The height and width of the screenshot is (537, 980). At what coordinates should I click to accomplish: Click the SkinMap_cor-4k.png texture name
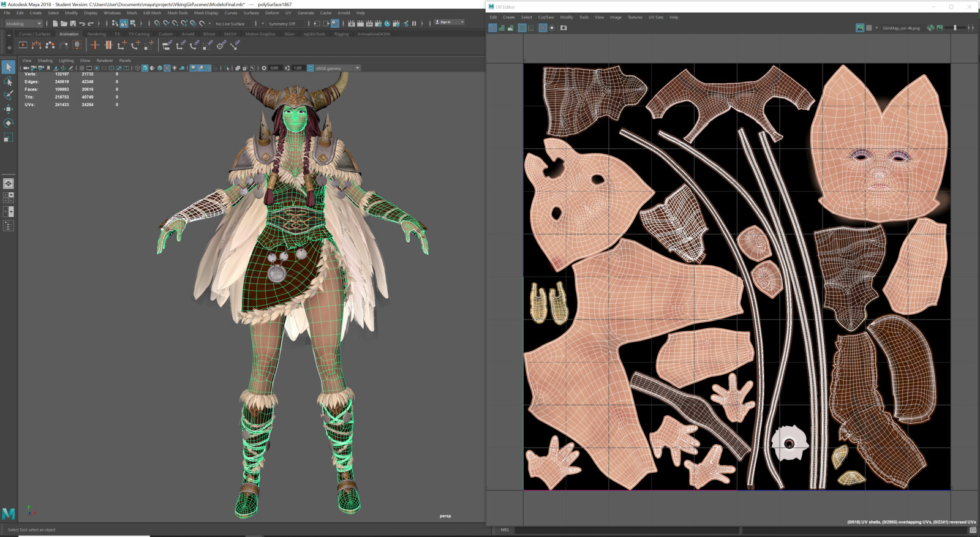[901, 28]
